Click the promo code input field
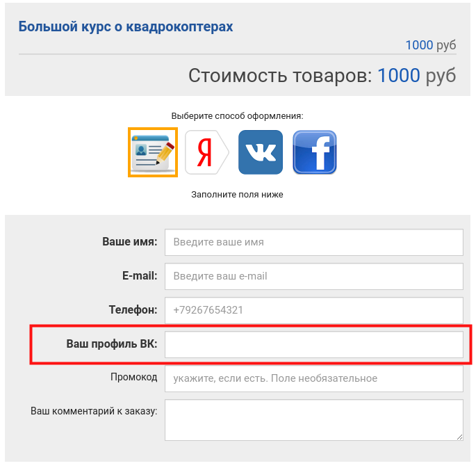 313,378
